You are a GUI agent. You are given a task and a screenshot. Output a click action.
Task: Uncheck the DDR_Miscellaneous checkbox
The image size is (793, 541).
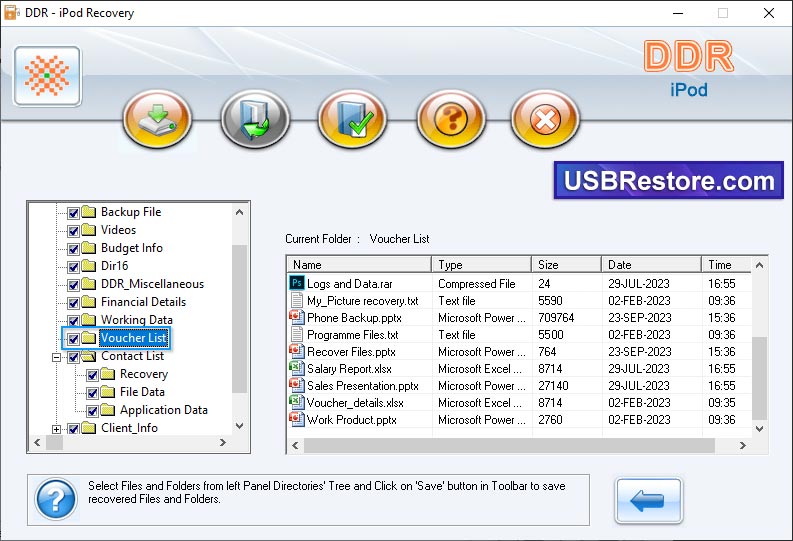coord(73,285)
